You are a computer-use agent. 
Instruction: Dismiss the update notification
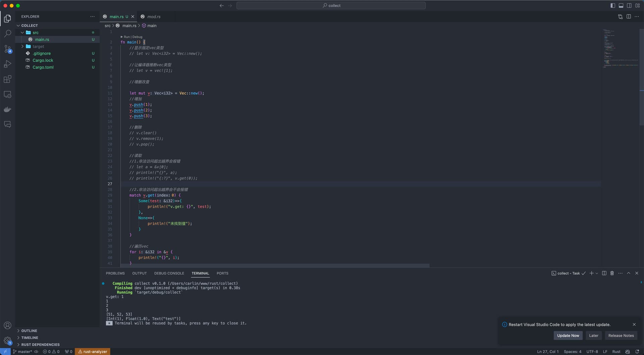coord(634,324)
